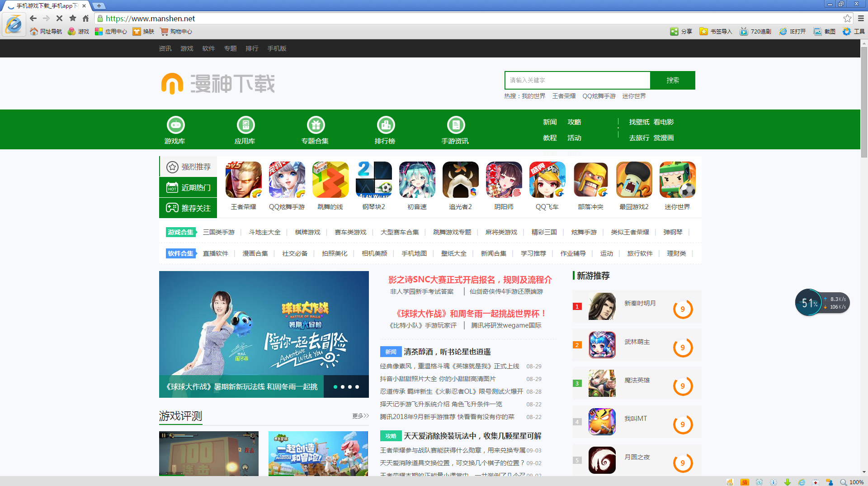Stop page loading with the X button
This screenshot has width=868, height=486.
[x=59, y=19]
